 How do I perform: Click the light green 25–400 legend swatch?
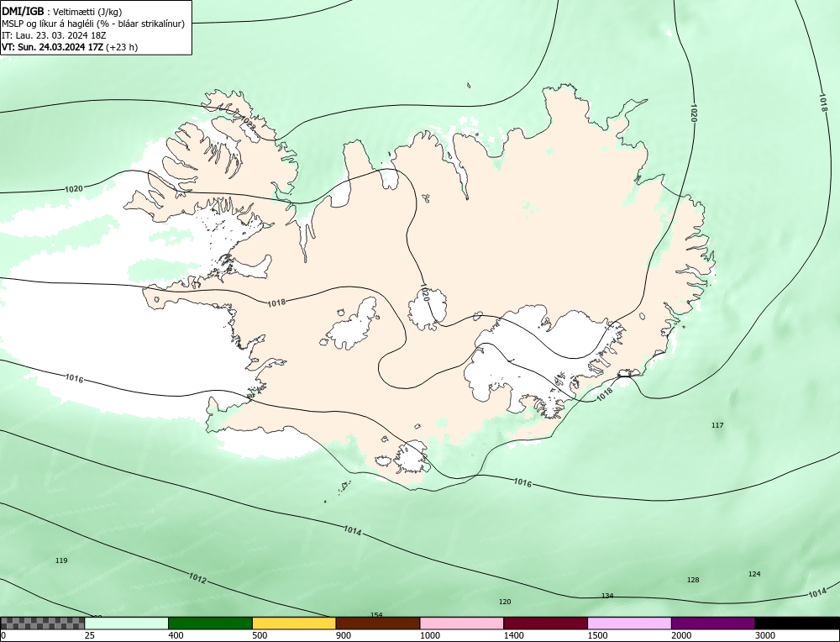[127, 624]
